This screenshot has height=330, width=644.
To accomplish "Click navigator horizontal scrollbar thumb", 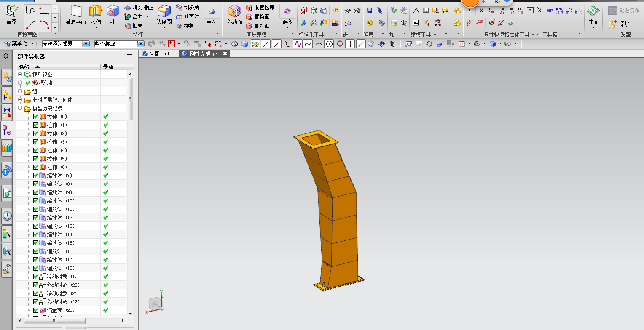I will point(54,321).
